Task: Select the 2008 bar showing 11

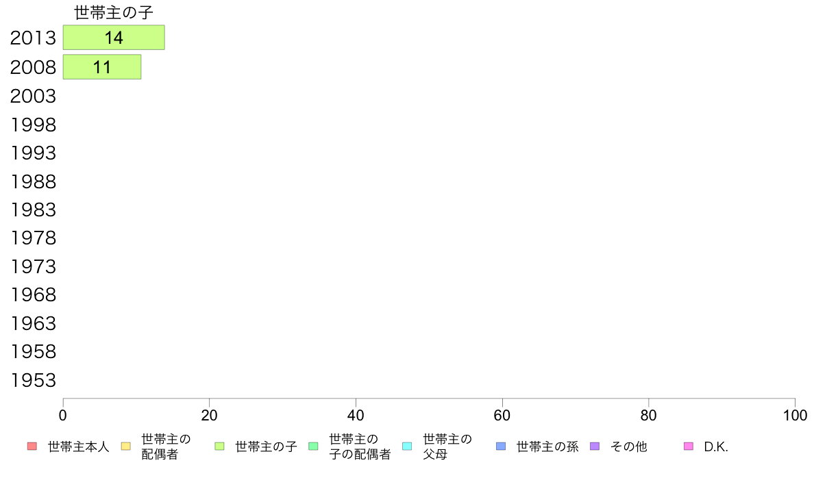Action: (x=101, y=67)
